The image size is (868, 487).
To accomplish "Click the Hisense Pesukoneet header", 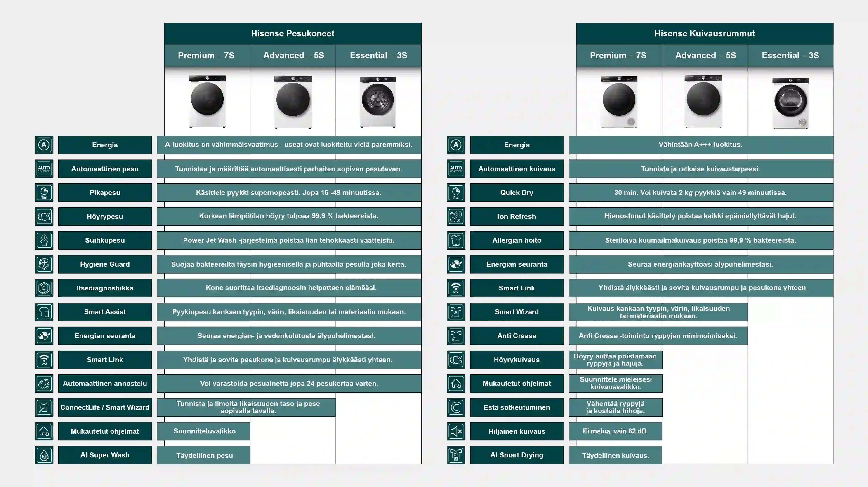I will [x=293, y=34].
